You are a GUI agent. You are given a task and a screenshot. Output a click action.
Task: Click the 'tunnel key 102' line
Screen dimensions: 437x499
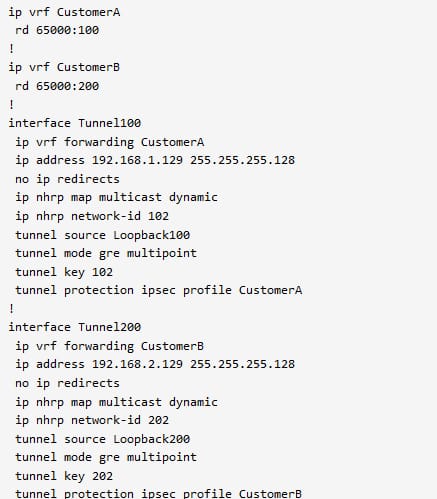point(64,272)
